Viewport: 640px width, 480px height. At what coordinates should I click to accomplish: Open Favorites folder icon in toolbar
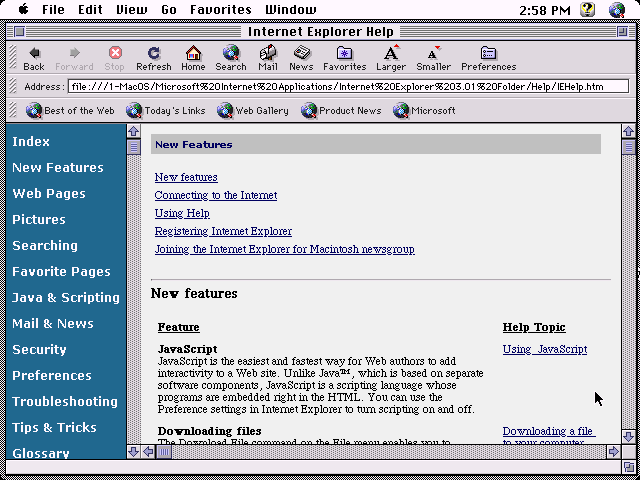click(344, 53)
